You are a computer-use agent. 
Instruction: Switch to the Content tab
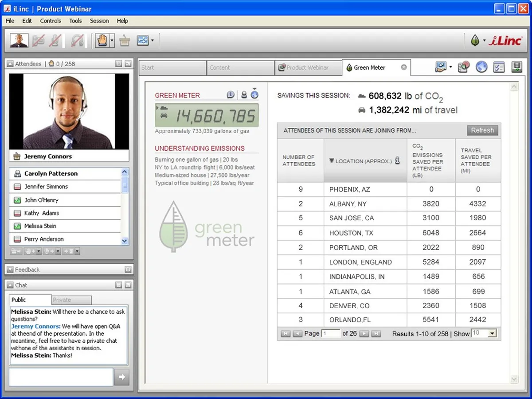(x=241, y=68)
